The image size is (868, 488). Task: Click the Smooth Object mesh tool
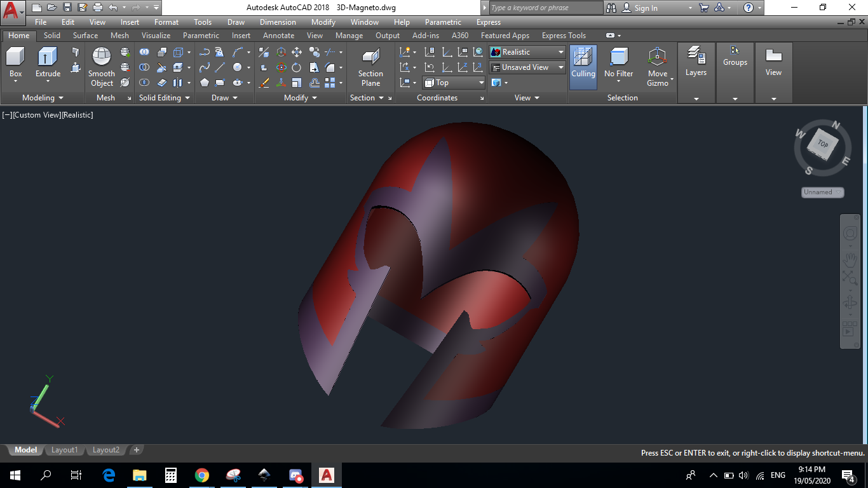pyautogui.click(x=102, y=66)
